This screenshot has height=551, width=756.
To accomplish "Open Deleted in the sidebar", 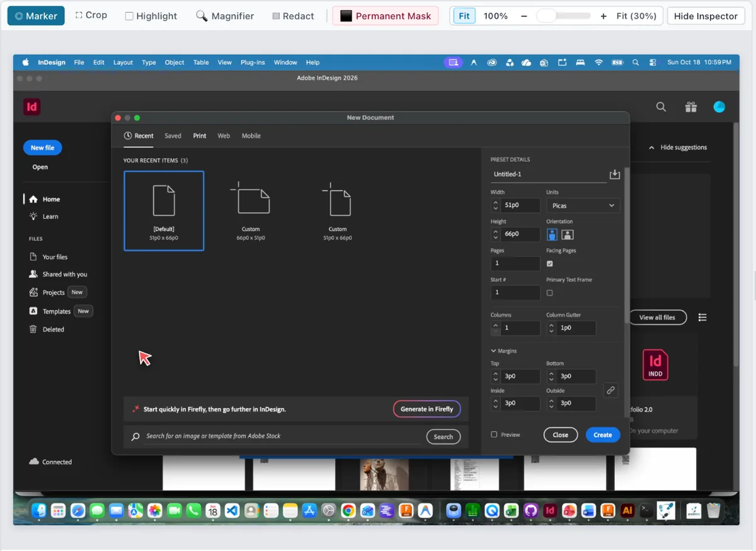I will pyautogui.click(x=47, y=329).
